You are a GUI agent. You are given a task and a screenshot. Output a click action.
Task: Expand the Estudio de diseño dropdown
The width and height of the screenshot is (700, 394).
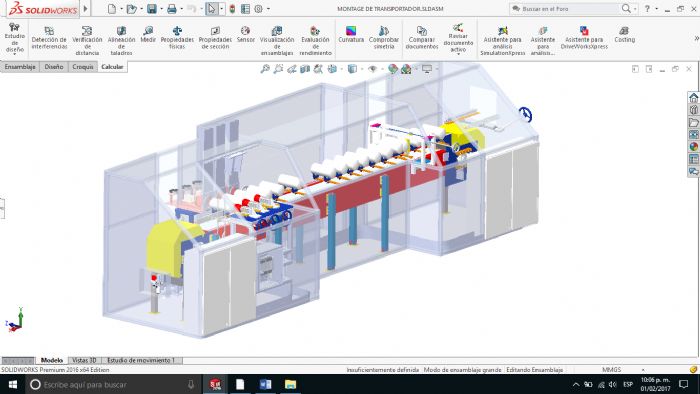pos(15,54)
